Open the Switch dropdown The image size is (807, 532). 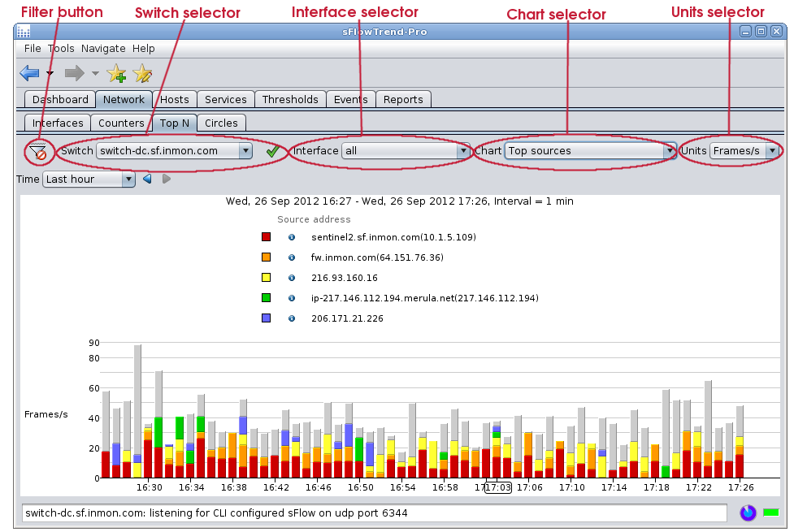pos(174,151)
